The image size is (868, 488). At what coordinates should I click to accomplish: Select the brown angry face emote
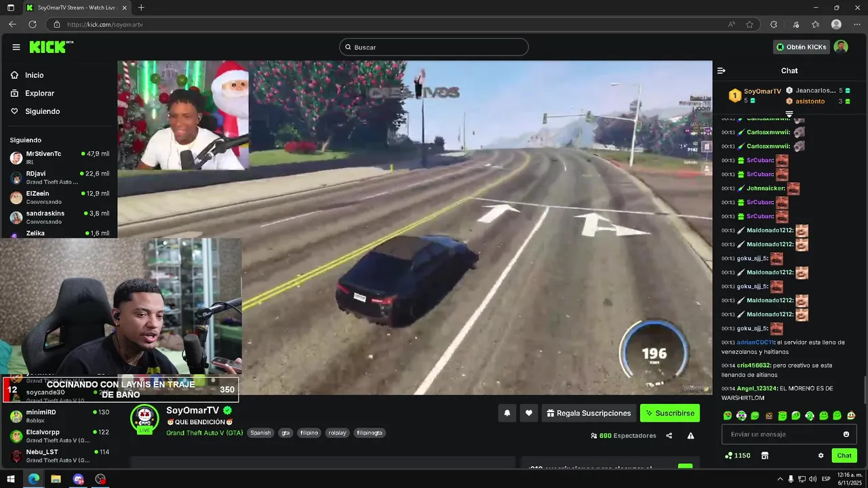[769, 415]
